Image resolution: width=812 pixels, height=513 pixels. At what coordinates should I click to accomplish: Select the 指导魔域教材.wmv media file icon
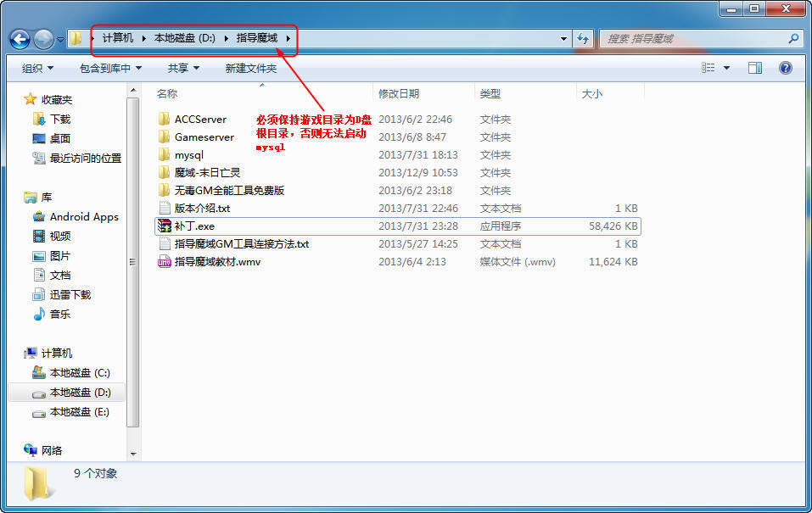coord(165,262)
